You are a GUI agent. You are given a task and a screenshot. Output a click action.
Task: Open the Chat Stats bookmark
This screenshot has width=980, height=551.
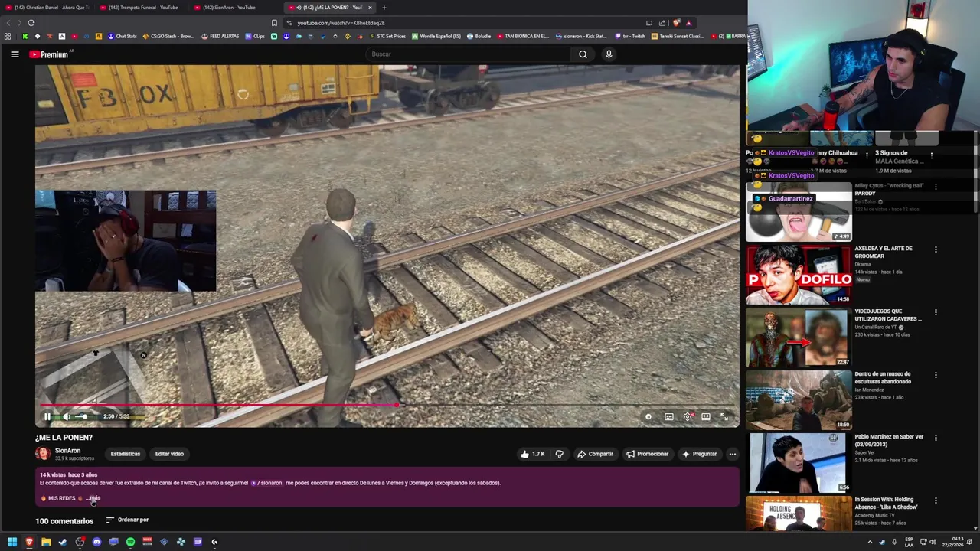(122, 36)
